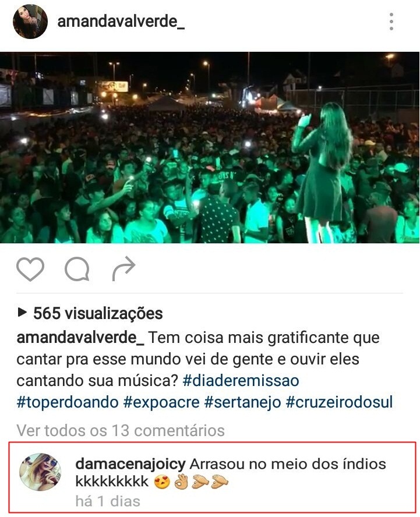Tap the heart like icon
The image size is (420, 517).
pos(30,269)
